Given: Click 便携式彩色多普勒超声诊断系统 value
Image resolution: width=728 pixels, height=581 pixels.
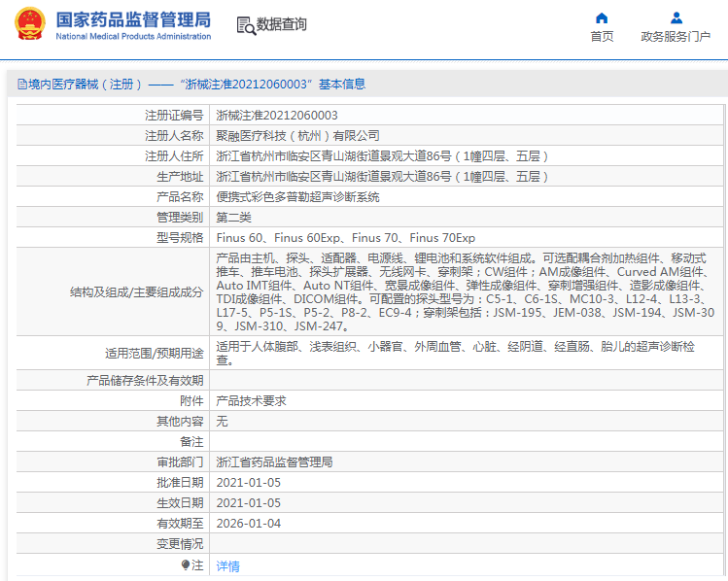Looking at the screenshot, I should point(298,197).
